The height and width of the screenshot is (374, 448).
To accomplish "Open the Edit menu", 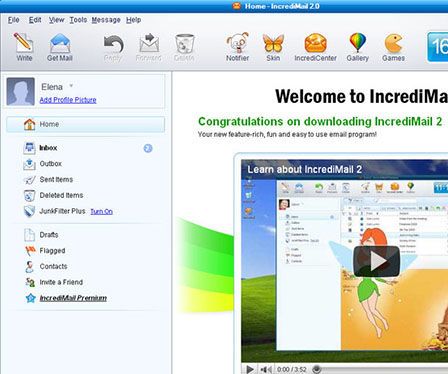I will click(x=35, y=20).
